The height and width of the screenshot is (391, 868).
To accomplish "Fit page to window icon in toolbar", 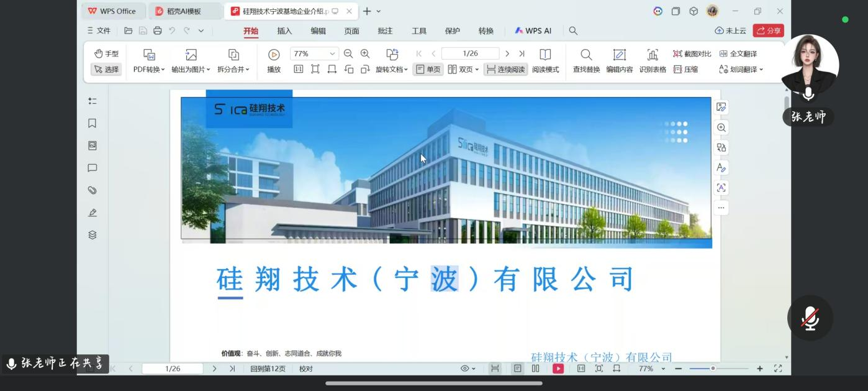I will coord(315,70).
